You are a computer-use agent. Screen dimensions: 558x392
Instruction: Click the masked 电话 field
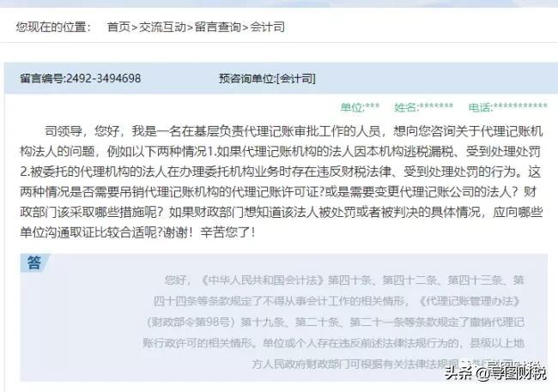(508, 106)
